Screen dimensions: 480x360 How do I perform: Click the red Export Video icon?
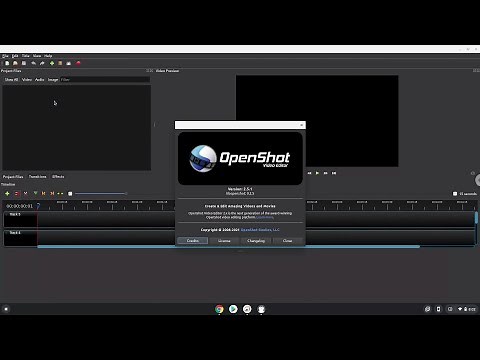coord(78,63)
